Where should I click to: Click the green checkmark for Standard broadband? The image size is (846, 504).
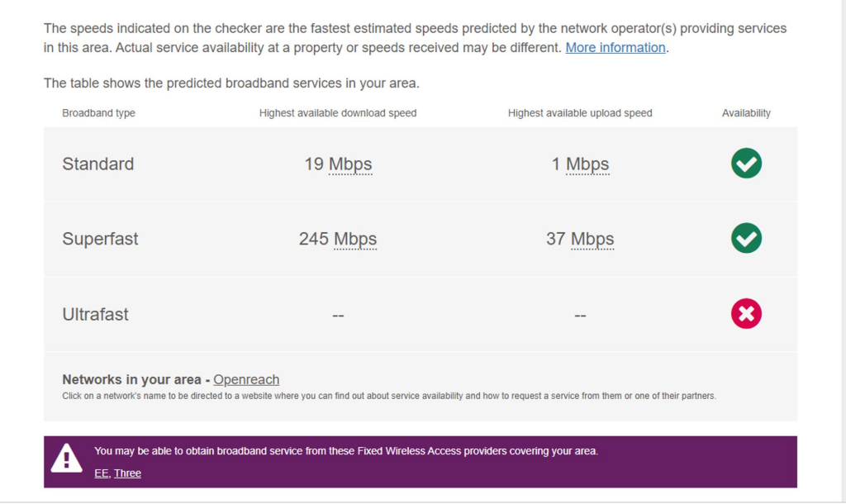click(746, 163)
